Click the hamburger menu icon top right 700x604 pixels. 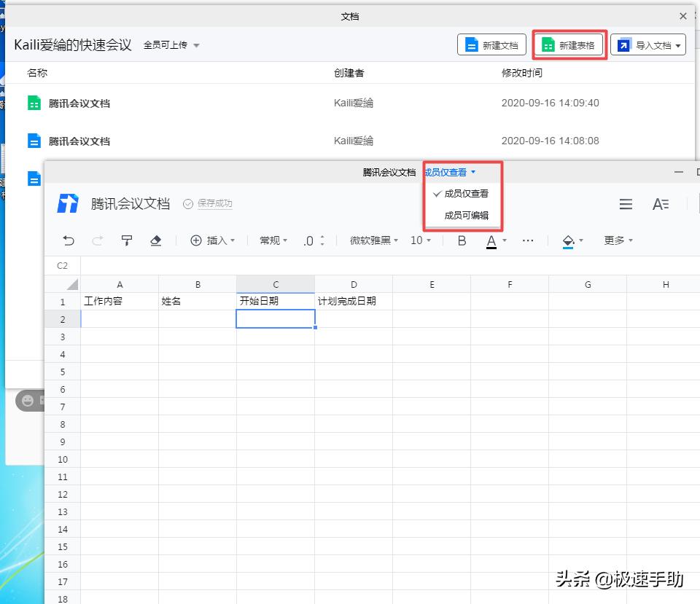(x=626, y=204)
